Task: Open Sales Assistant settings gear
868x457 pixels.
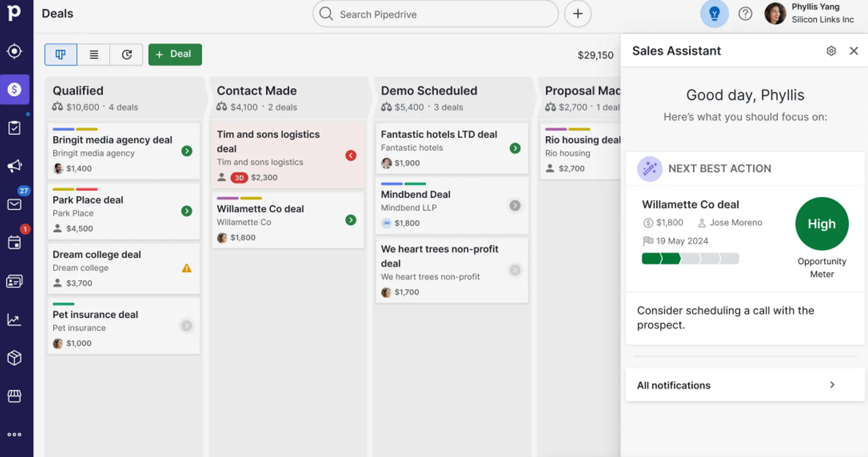Action: click(x=831, y=51)
